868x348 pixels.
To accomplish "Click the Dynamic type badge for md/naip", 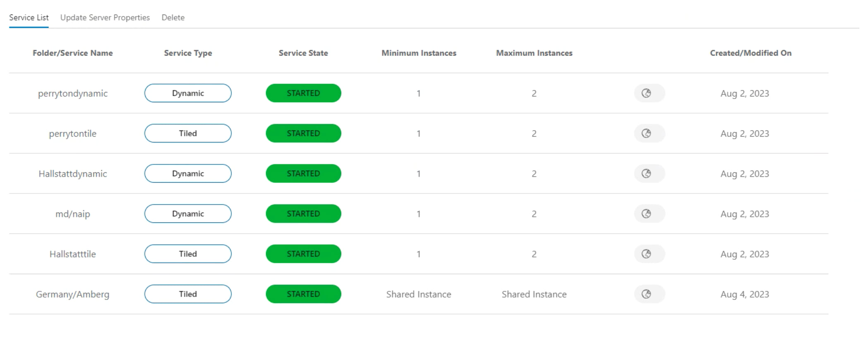I will pos(188,214).
